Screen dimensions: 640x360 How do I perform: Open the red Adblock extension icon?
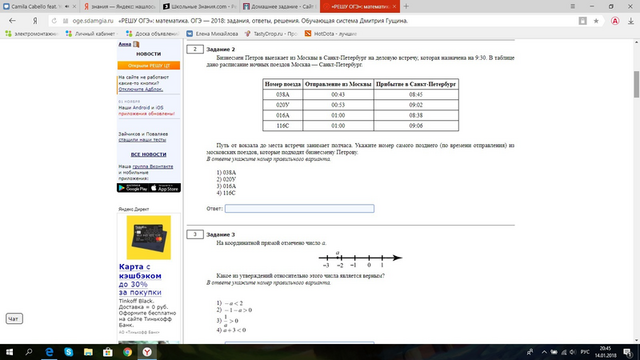(615, 21)
